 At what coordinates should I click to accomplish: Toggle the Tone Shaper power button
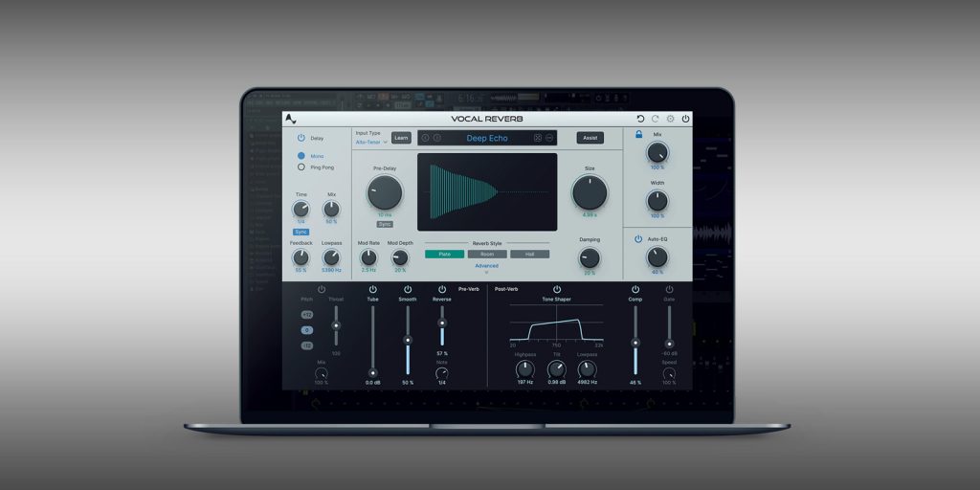point(556,289)
